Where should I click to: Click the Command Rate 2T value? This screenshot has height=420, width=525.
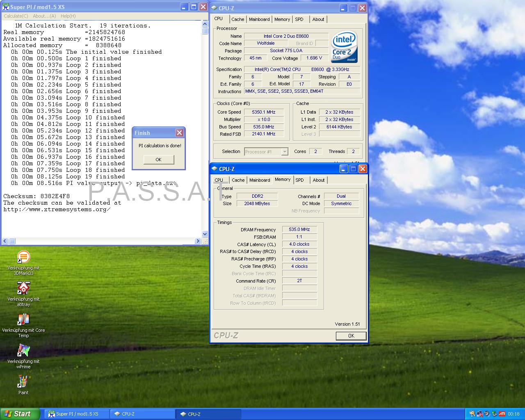tap(299, 281)
